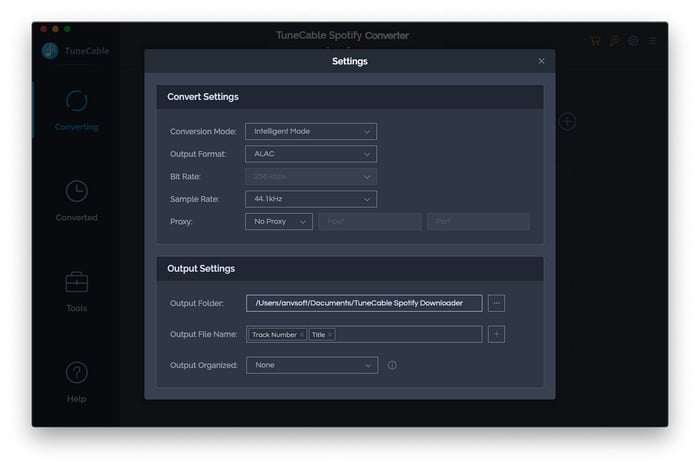Screen dimensions: 700x469
Task: Click the Sample Rate label
Action: (194, 199)
